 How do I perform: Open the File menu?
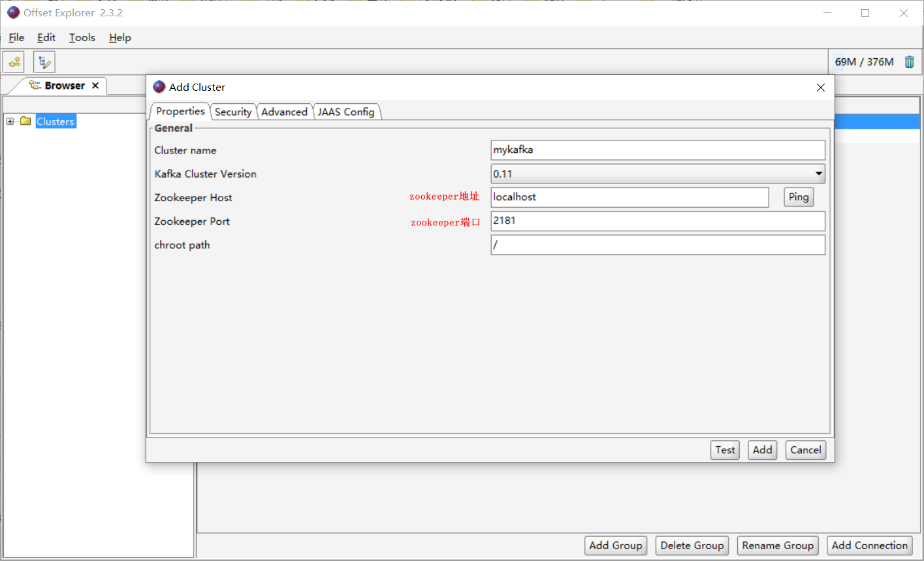coord(16,37)
